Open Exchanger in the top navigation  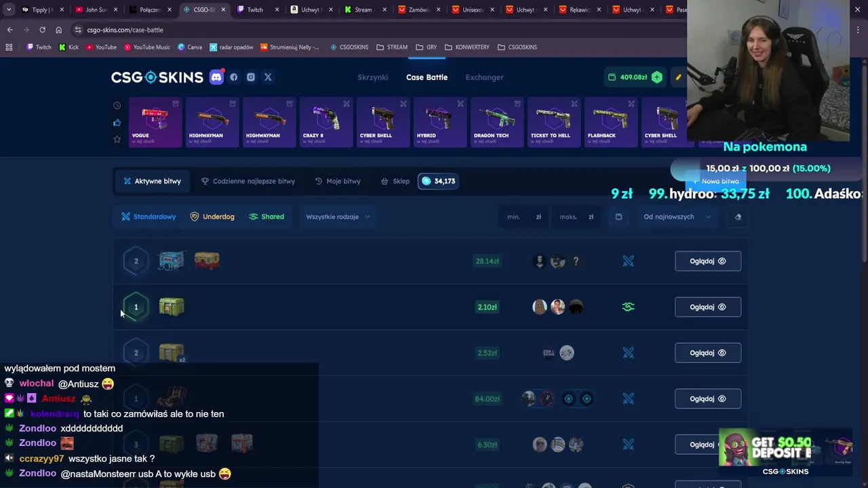[484, 77]
